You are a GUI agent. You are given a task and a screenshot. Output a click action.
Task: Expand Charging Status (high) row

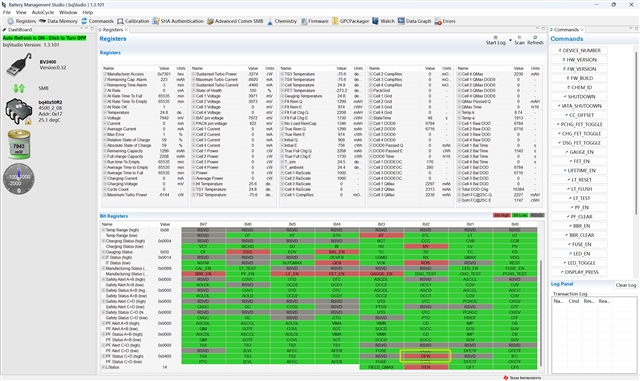coord(103,241)
